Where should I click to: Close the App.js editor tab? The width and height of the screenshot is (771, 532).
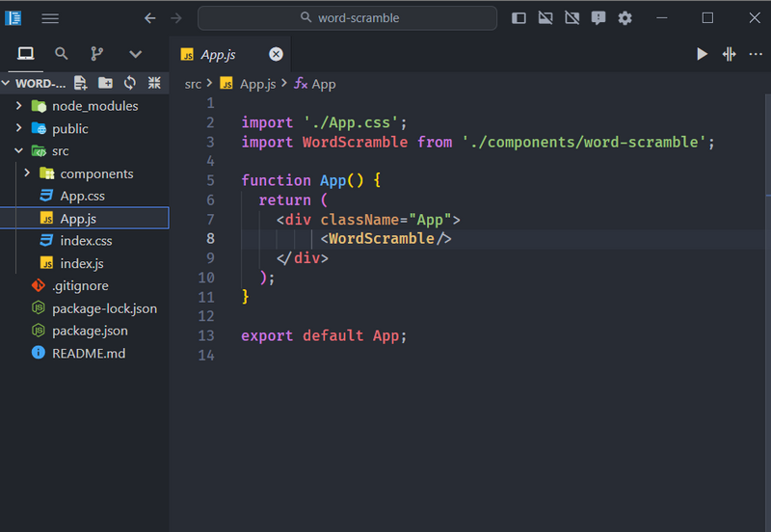[276, 54]
